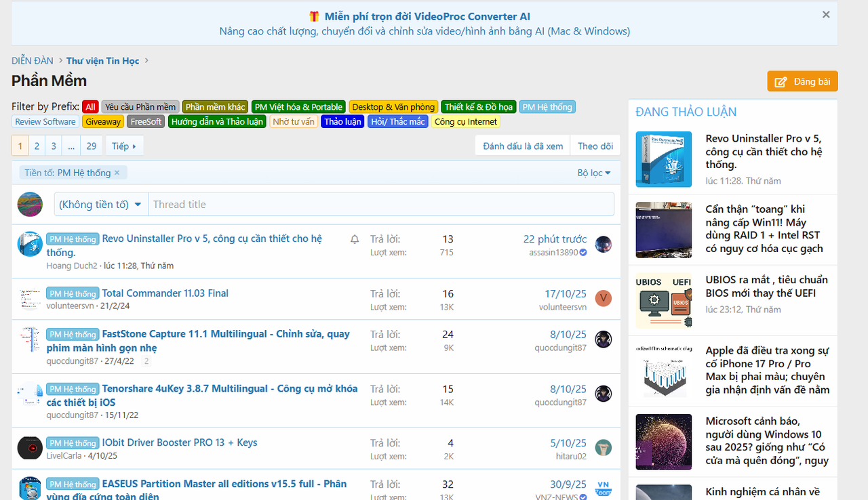Click LivelCarla's avatar on the IObit thread
Screen dimensions: 868x500
30,448
